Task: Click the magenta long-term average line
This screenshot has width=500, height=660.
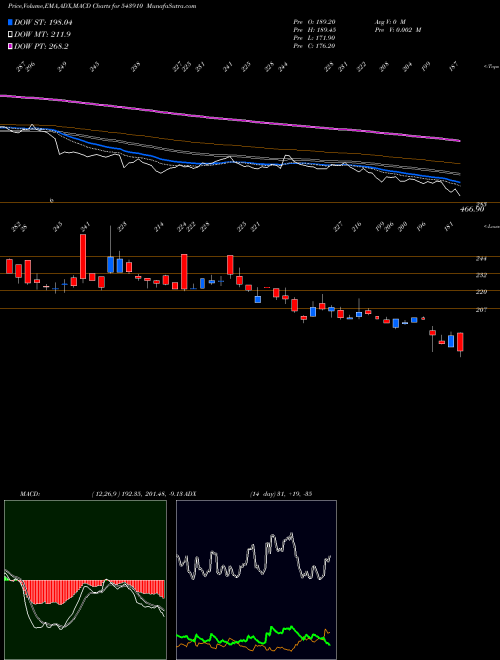Action: (229, 118)
